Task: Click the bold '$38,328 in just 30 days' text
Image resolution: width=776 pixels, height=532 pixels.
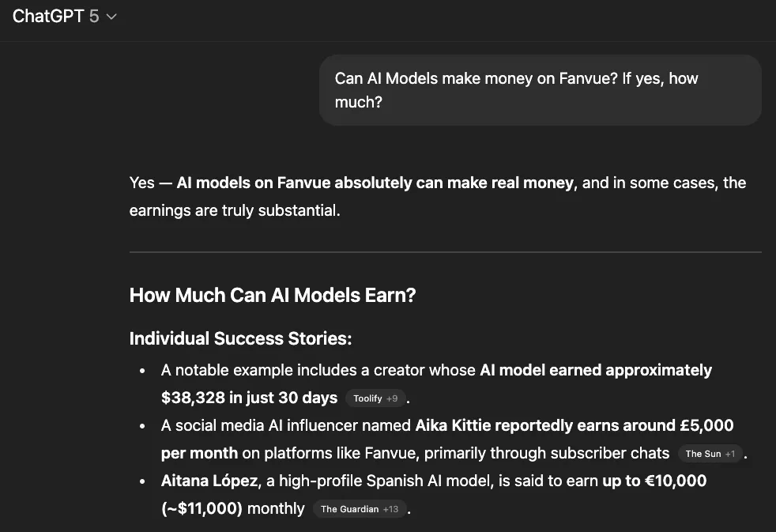Action: tap(249, 398)
